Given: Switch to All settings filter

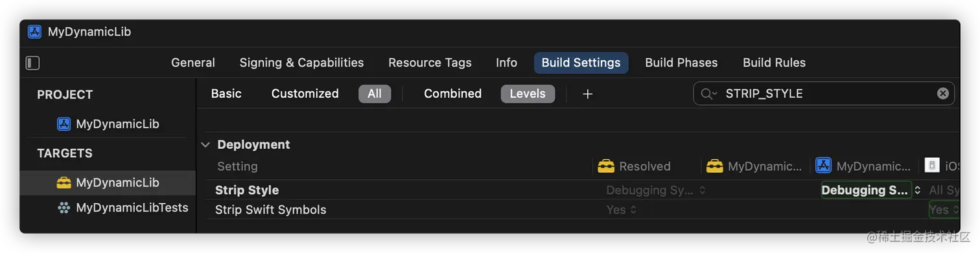Looking at the screenshot, I should (375, 94).
